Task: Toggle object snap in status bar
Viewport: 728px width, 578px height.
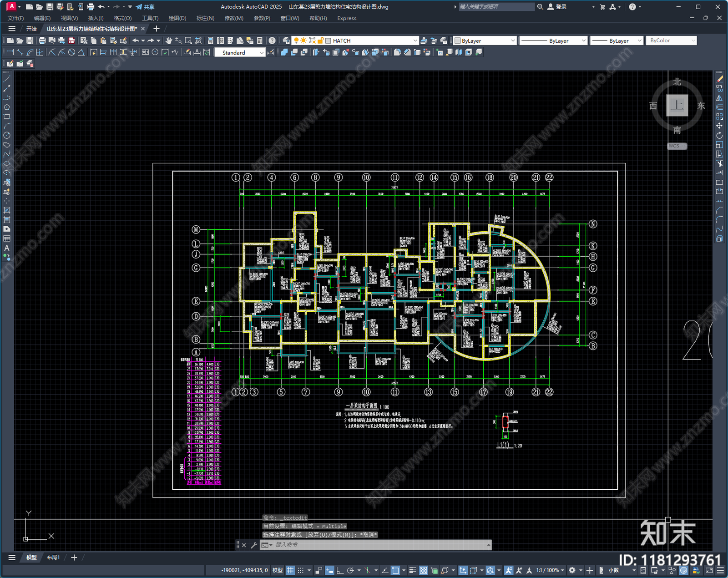Action: [x=395, y=570]
